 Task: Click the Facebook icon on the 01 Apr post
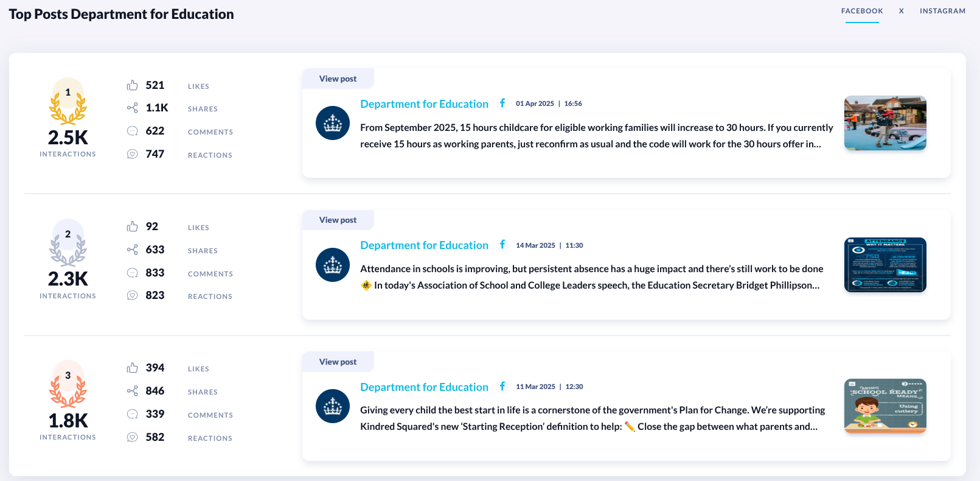click(502, 103)
